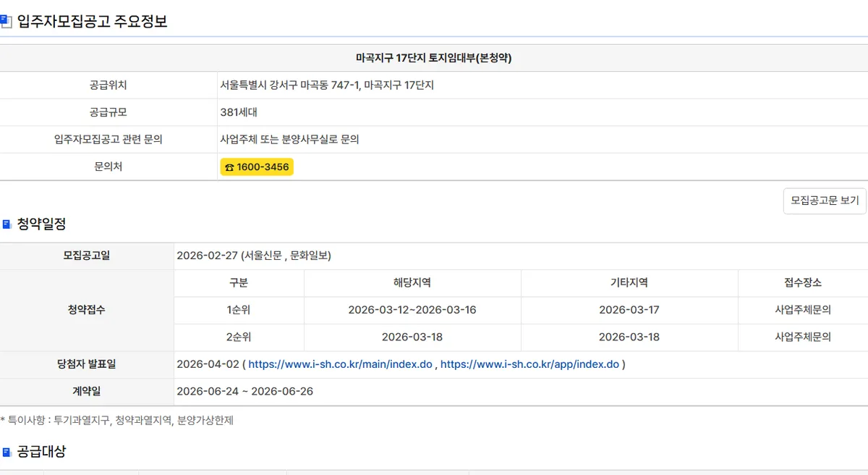This screenshot has height=475, width=868.
Task: Click the 공급규모 row label
Action: coord(109,112)
